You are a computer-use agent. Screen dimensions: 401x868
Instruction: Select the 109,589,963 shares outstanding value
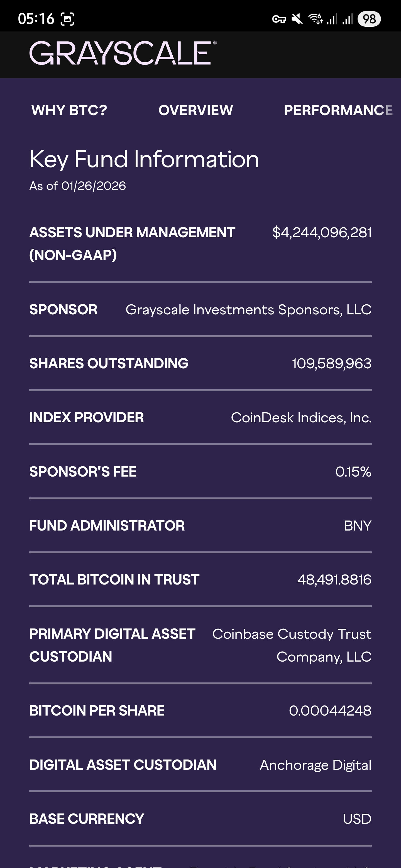coord(332,364)
